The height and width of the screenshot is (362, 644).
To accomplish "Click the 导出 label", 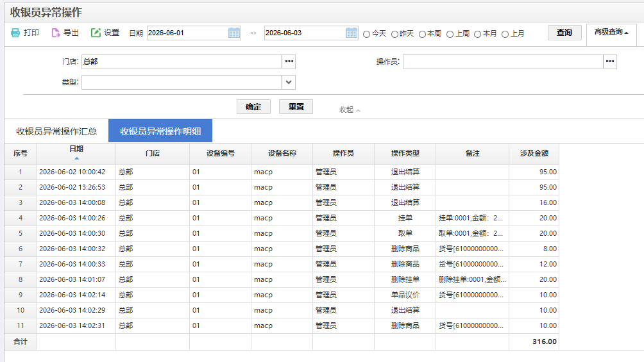I will 71,33.
